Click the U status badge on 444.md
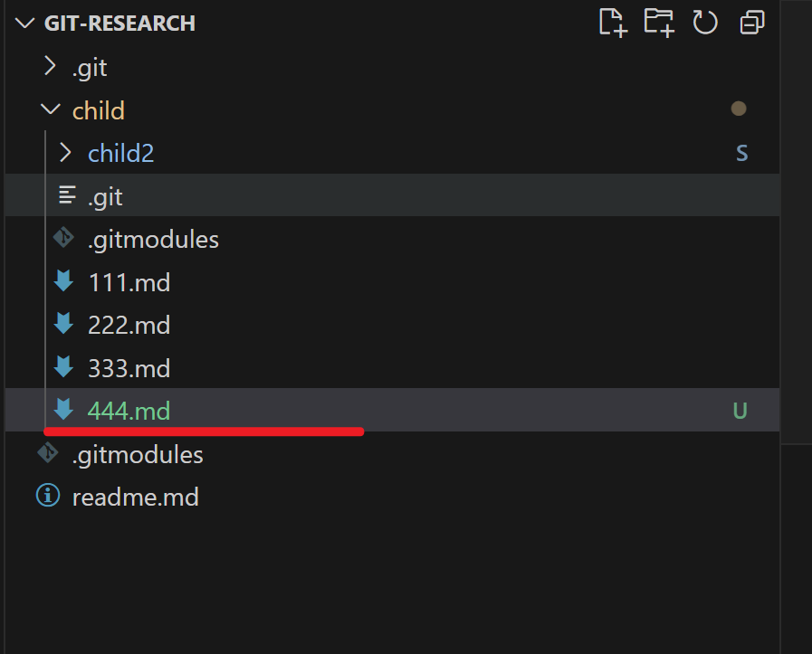 (x=740, y=411)
